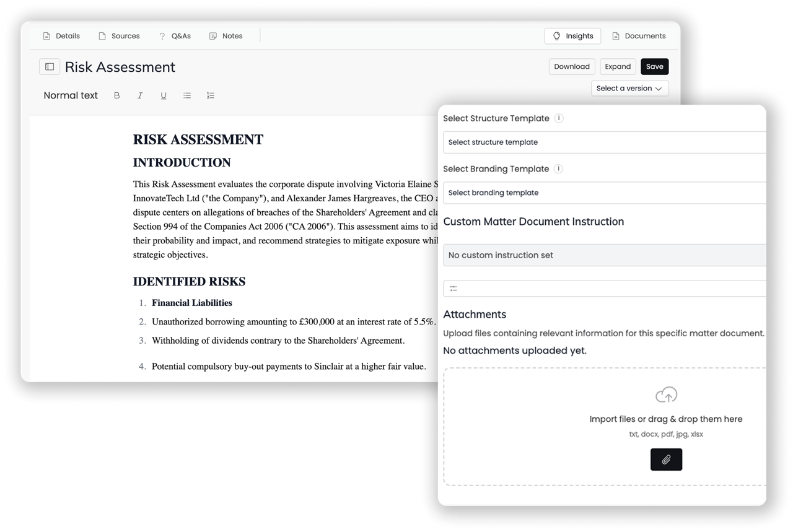Apply italic formatting with the I icon
Viewport: 793px width, 532px height.
coord(140,95)
